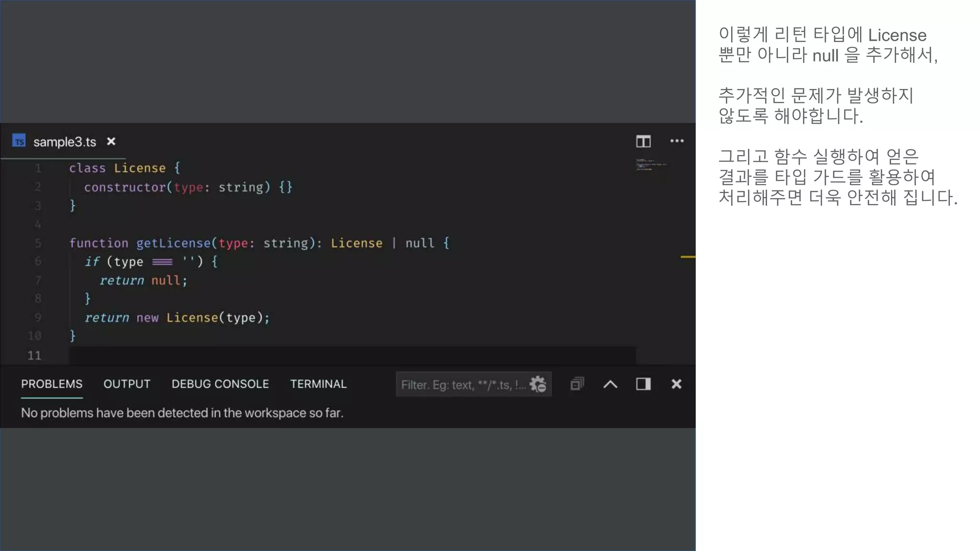The height and width of the screenshot is (551, 980).
Task: Move the panel to the side
Action: (643, 384)
